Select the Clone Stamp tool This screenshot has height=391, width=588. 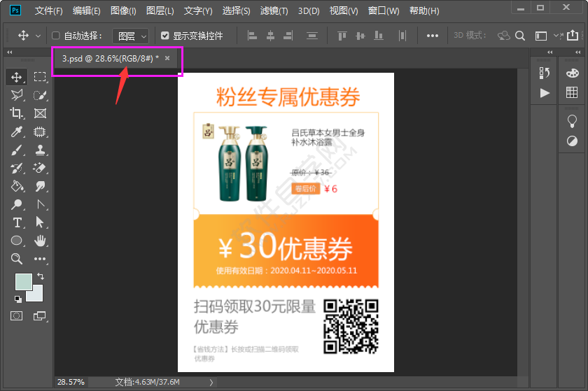40,150
